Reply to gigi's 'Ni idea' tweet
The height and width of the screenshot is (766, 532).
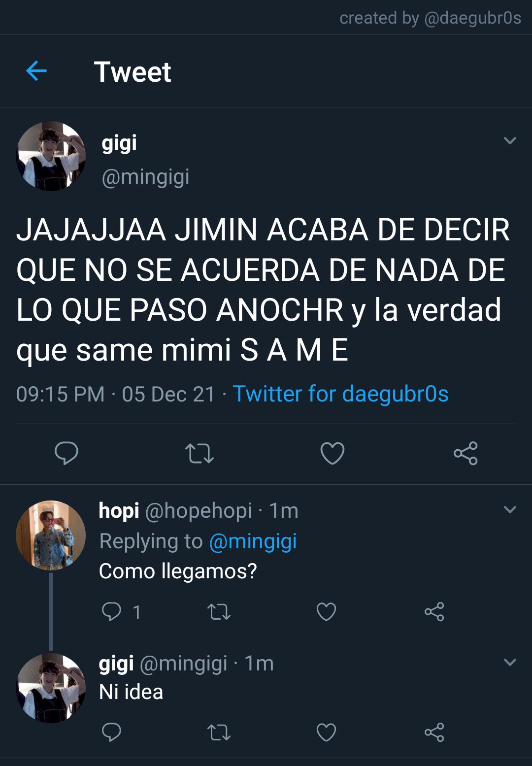click(x=111, y=733)
